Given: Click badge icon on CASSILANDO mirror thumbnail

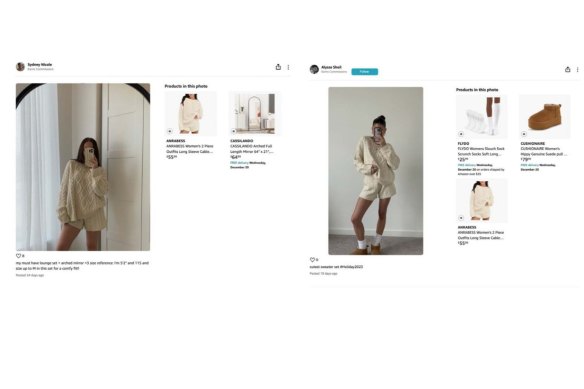Looking at the screenshot, I should click(x=234, y=131).
